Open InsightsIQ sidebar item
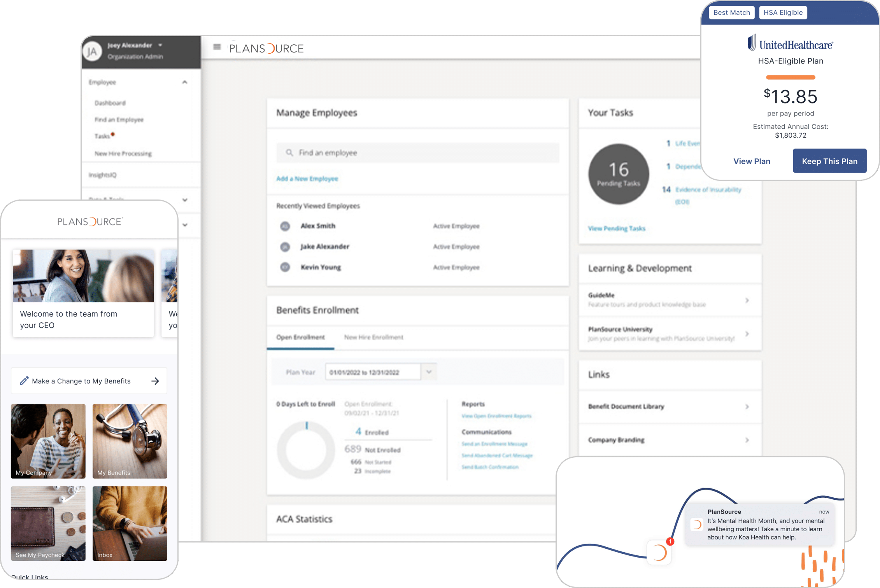The height and width of the screenshot is (588, 880). point(103,175)
